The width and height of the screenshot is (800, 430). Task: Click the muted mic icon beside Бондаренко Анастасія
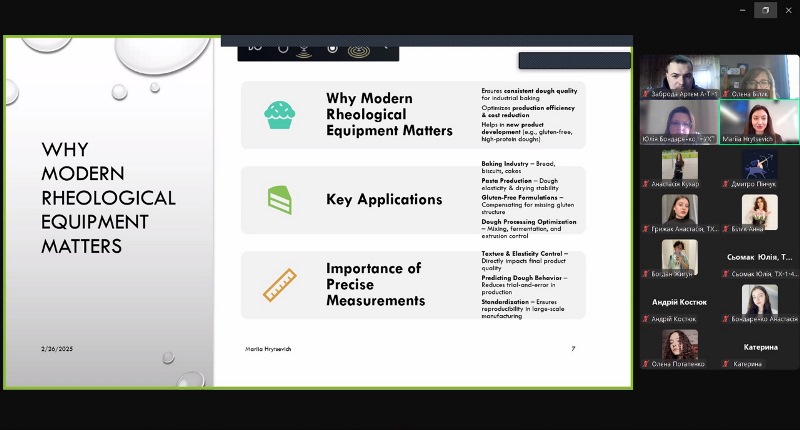click(x=726, y=319)
